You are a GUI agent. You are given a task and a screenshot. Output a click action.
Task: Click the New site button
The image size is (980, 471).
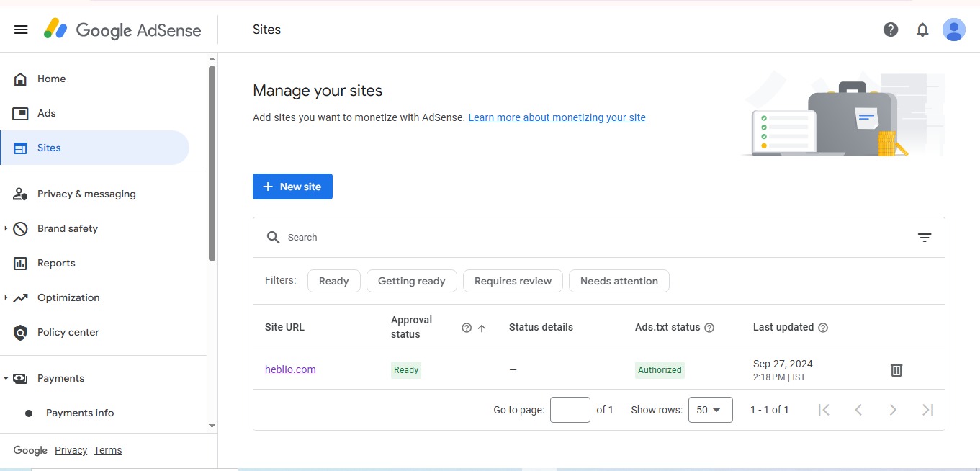coord(292,187)
